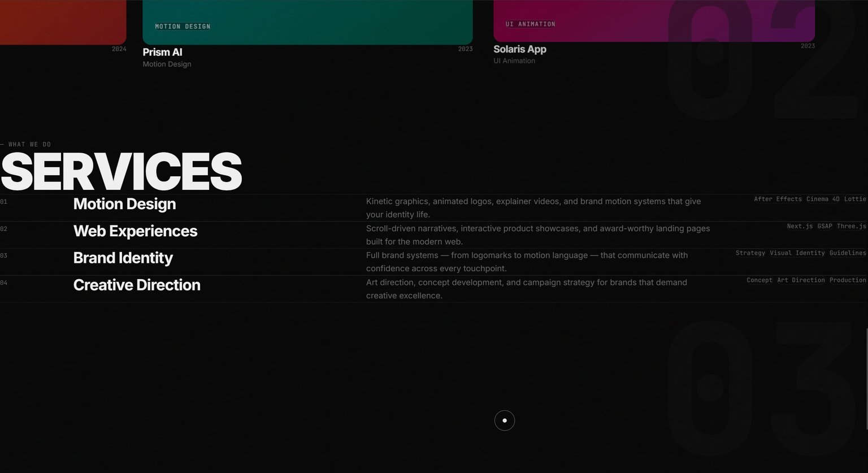Click row number 01 beside Motion Design
Screen dimensions: 868x473
pyautogui.click(x=4, y=202)
